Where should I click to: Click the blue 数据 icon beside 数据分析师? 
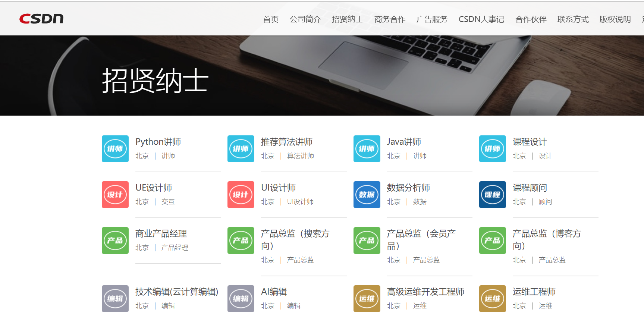click(x=367, y=195)
